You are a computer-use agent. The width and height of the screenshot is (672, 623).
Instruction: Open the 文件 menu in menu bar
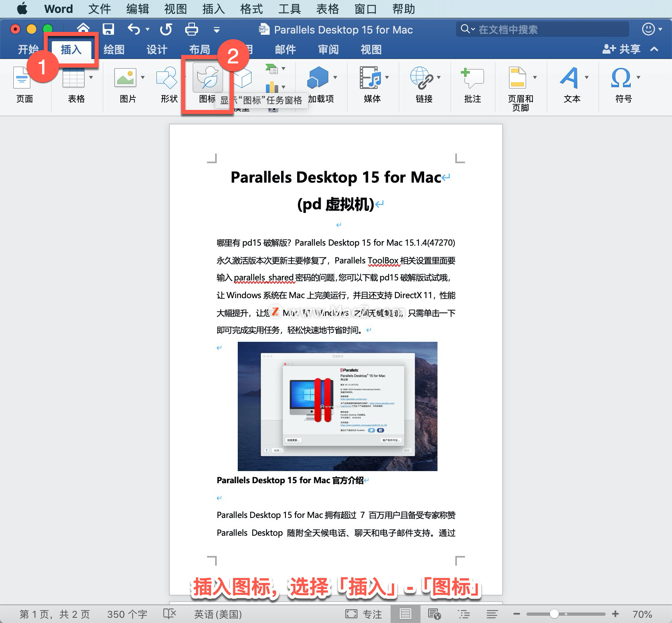click(99, 9)
